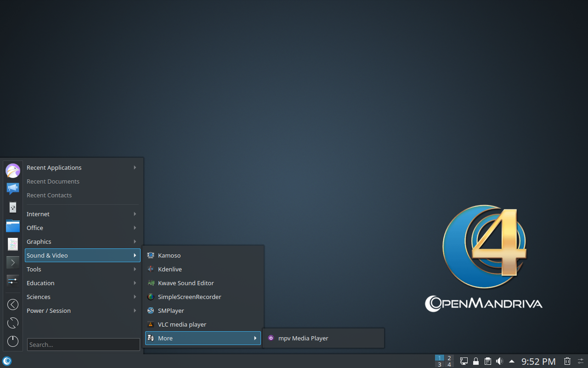This screenshot has width=588, height=368.
Task: Select SMPlayer from the list
Action: [x=171, y=310]
